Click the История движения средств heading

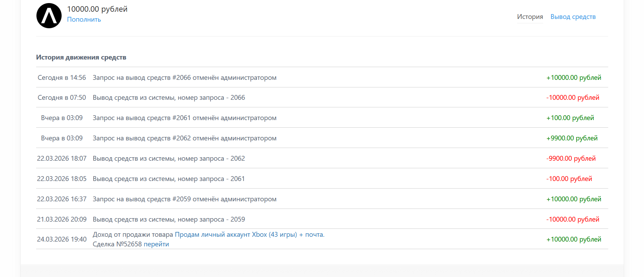pyautogui.click(x=81, y=57)
